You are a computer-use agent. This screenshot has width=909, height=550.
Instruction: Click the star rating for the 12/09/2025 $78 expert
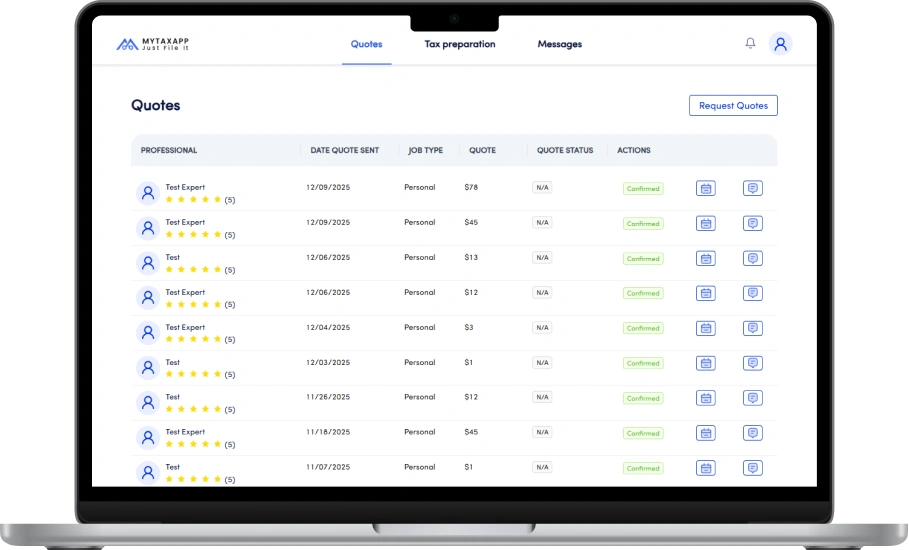(194, 200)
